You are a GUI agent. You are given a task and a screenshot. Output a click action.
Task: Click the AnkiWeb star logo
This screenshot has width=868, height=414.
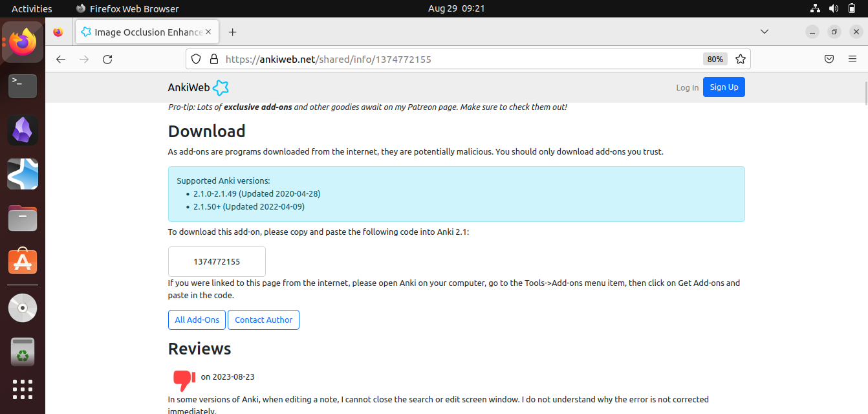pos(221,87)
